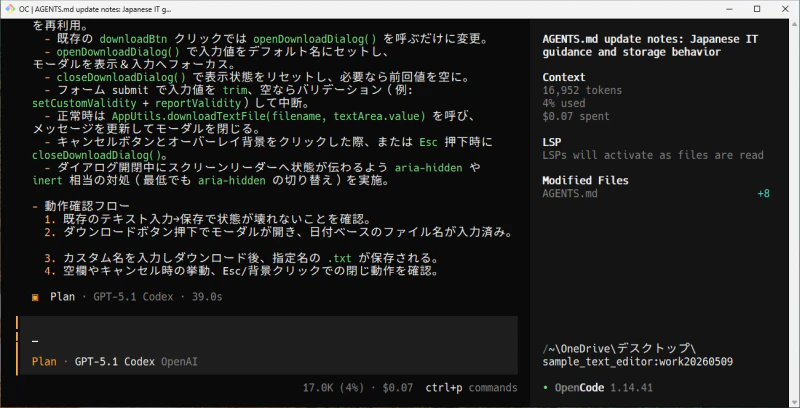Click the '39.0s' duration after Plan message
800x408 pixels.
[207, 297]
